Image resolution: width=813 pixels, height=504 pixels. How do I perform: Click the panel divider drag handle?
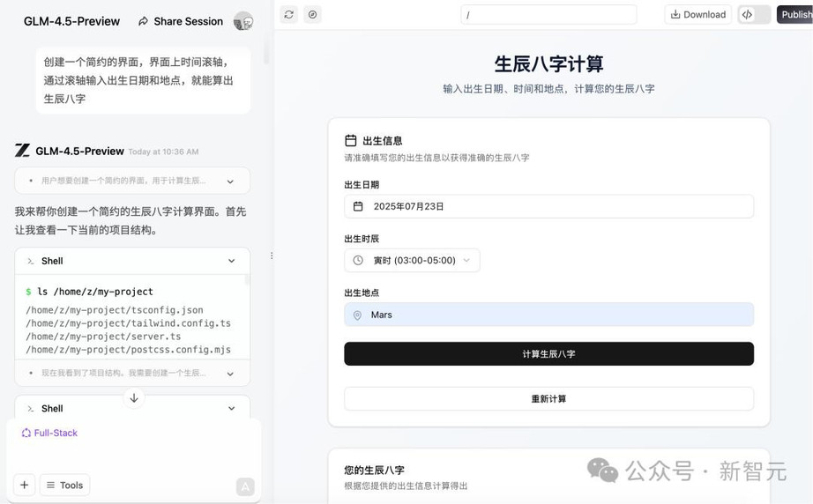click(x=272, y=256)
